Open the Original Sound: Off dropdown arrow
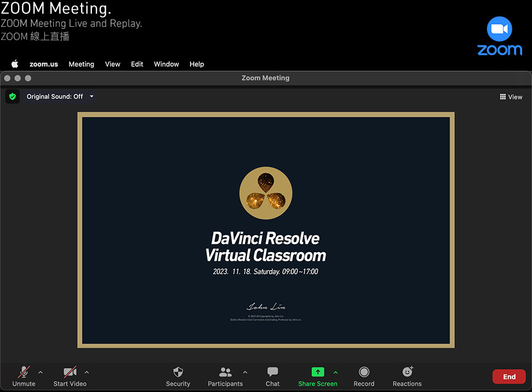The image size is (532, 392). point(91,97)
